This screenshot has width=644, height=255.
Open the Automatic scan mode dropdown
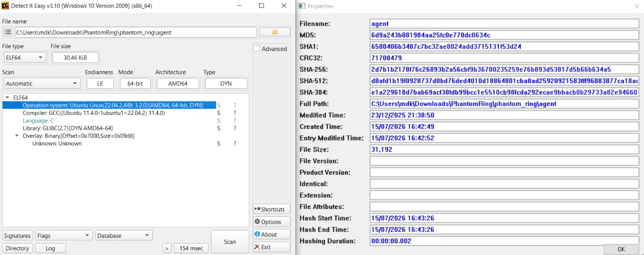pyautogui.click(x=42, y=83)
